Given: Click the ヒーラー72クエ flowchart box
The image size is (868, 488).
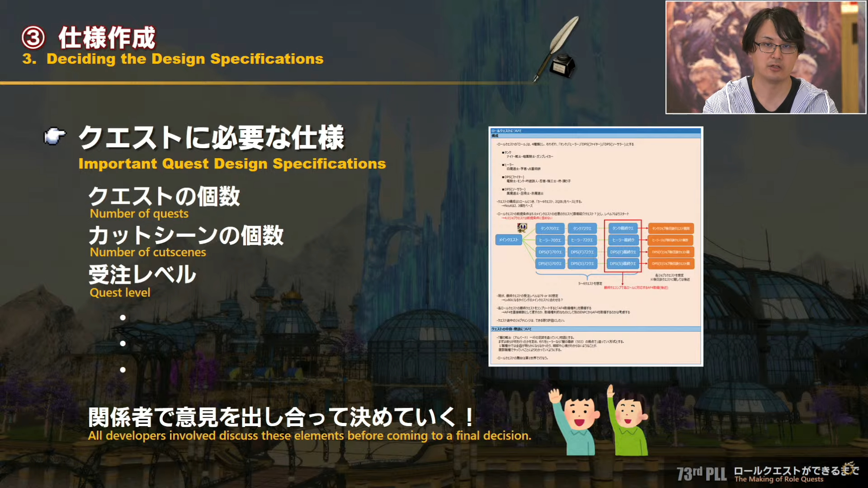Looking at the screenshot, I should pyautogui.click(x=582, y=240).
